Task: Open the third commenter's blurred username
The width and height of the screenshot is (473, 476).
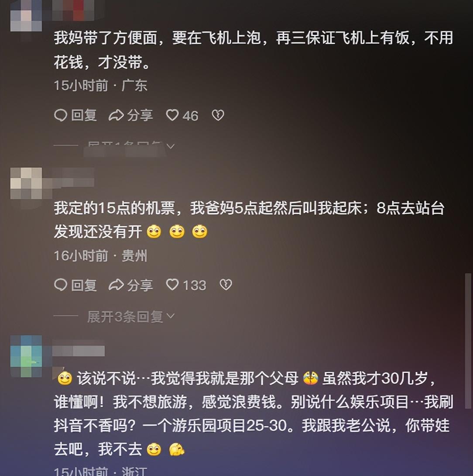Action: pyautogui.click(x=79, y=351)
